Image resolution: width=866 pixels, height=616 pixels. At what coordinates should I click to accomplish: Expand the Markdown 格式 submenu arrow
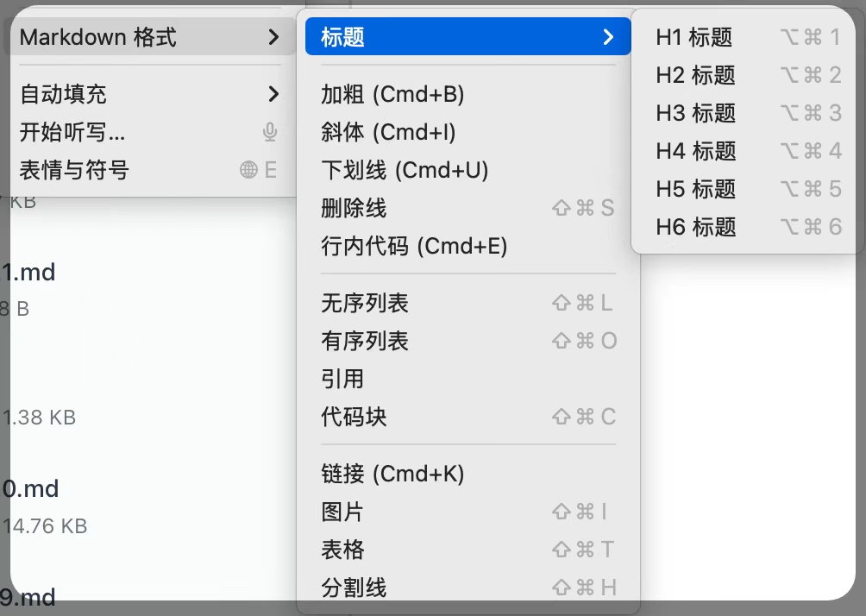tap(273, 37)
